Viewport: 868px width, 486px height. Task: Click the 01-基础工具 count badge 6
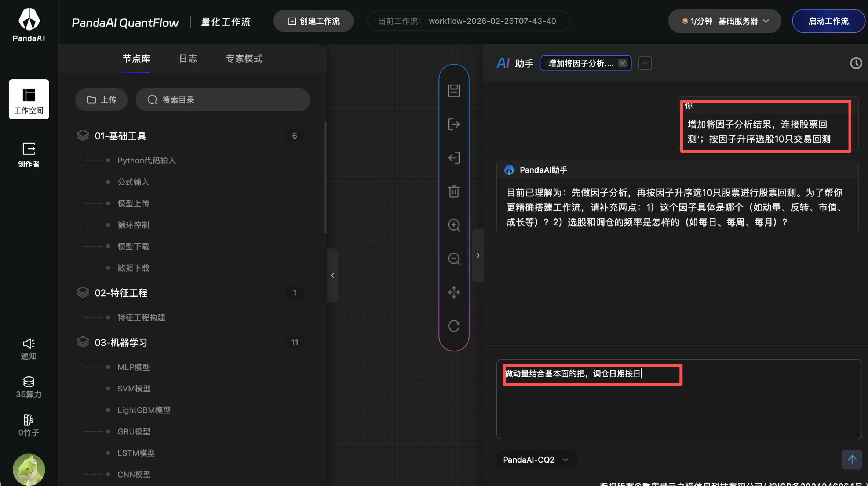coord(294,136)
